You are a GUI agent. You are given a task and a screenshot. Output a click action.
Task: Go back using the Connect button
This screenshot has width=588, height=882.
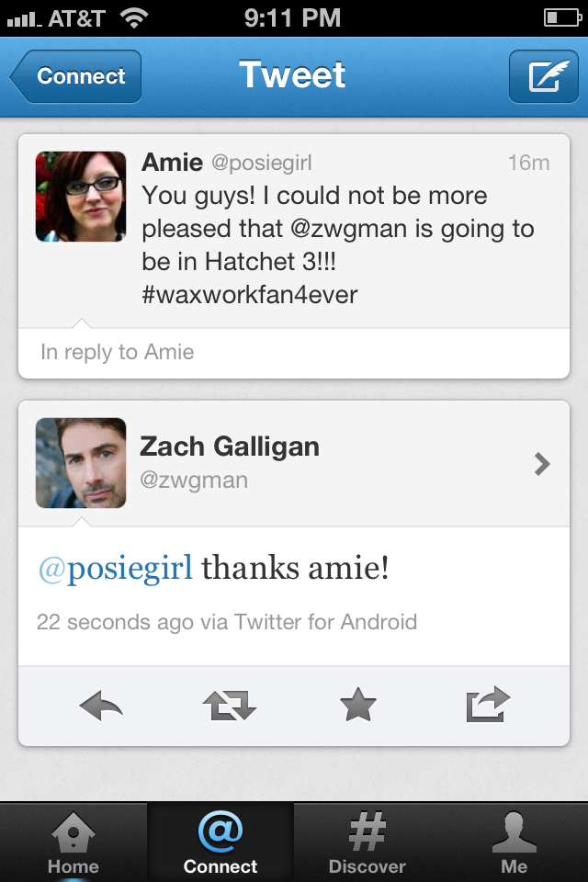pyautogui.click(x=77, y=76)
